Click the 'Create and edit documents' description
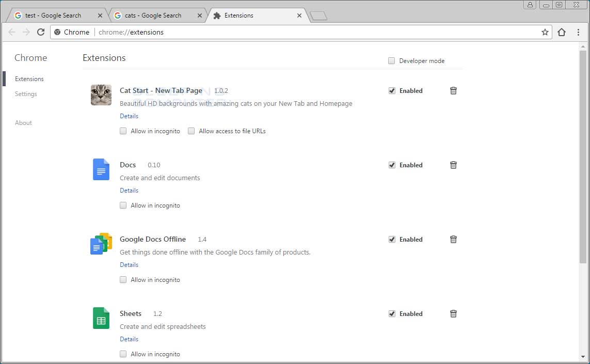The width and height of the screenshot is (590, 364). (160, 178)
